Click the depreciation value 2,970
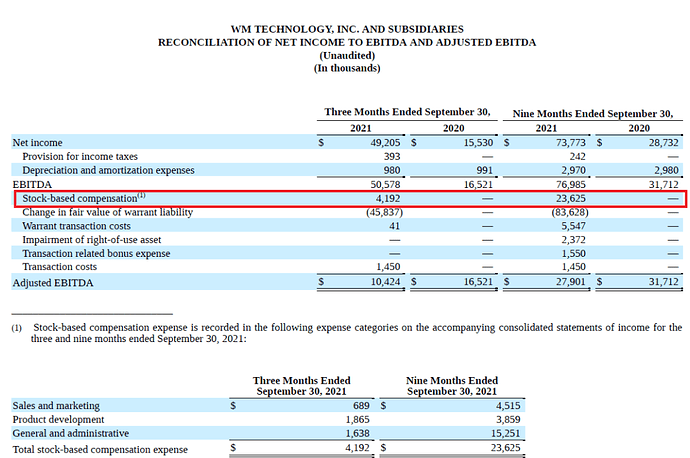This screenshot has width=690, height=458. (573, 170)
